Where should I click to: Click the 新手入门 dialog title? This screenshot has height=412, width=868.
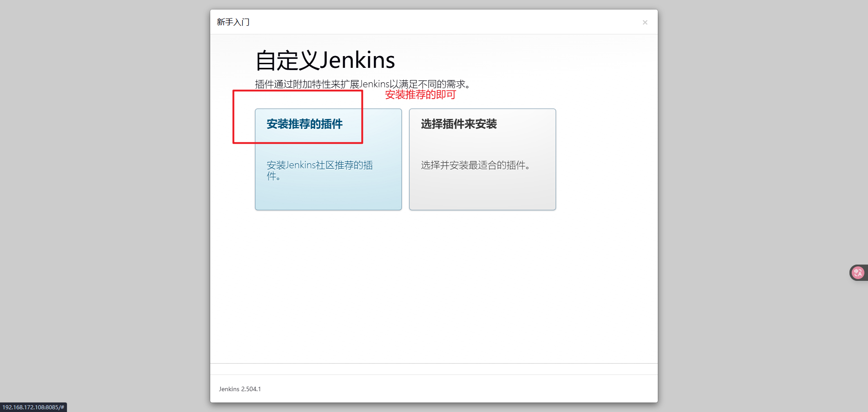(x=233, y=22)
